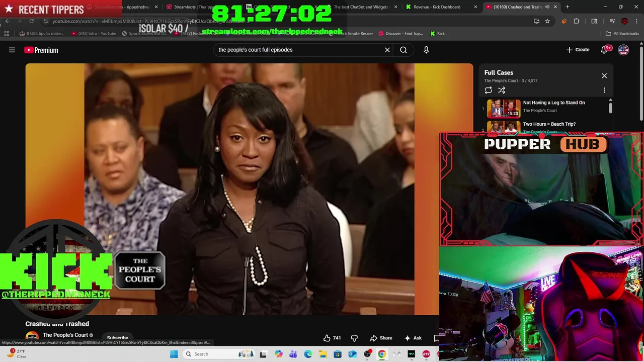This screenshot has width=644, height=362.
Task: Open the '(342) Intro - YouTube' bookmark
Action: pyautogui.click(x=94, y=34)
